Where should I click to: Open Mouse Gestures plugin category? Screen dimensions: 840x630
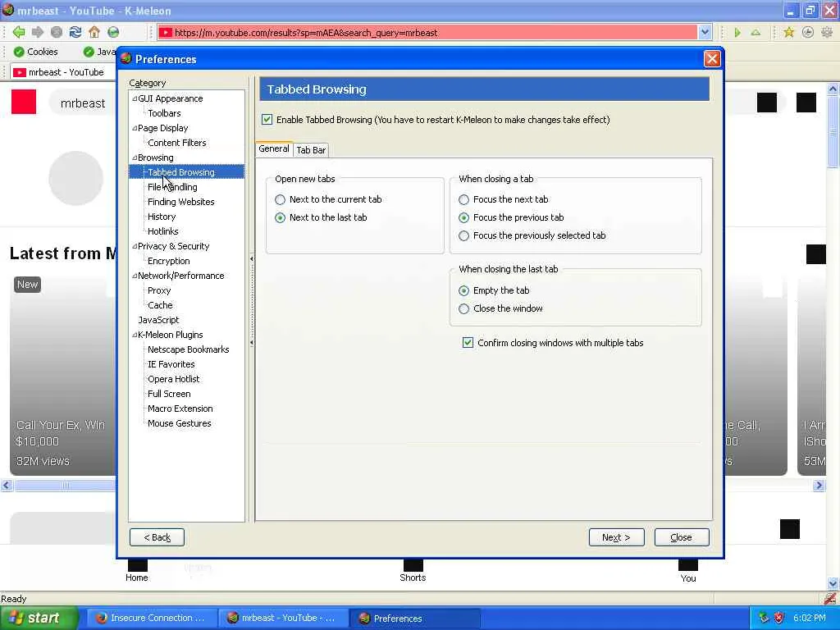click(180, 423)
